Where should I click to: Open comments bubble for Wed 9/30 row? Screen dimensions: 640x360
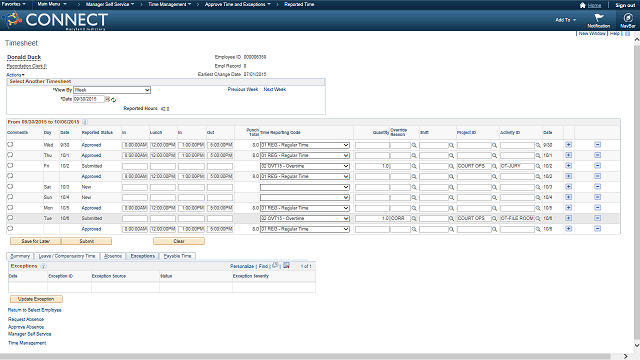click(10, 144)
